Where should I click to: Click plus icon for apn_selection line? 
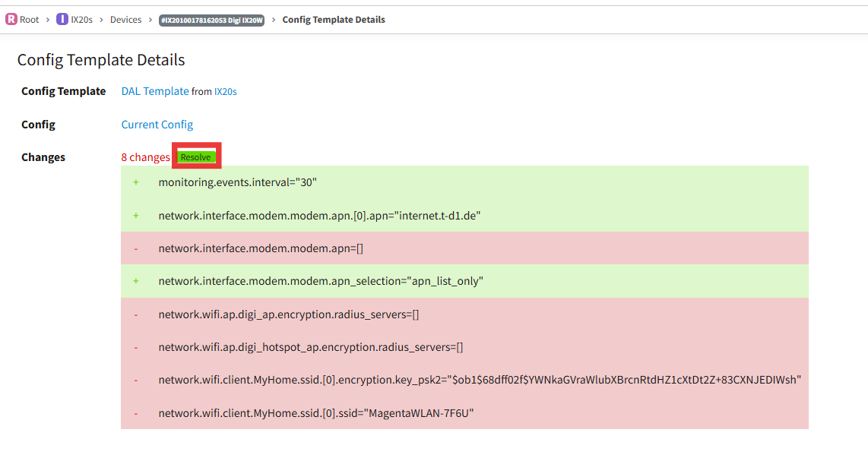pyautogui.click(x=135, y=281)
